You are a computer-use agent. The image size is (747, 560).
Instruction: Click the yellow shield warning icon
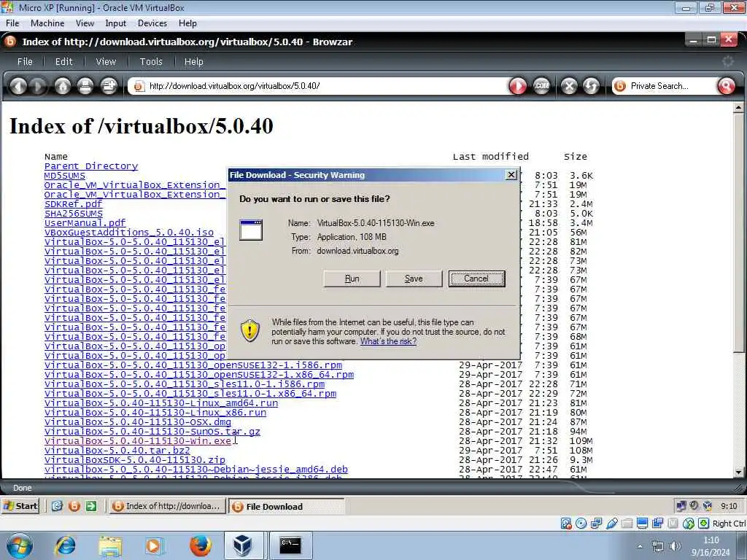coord(250,330)
